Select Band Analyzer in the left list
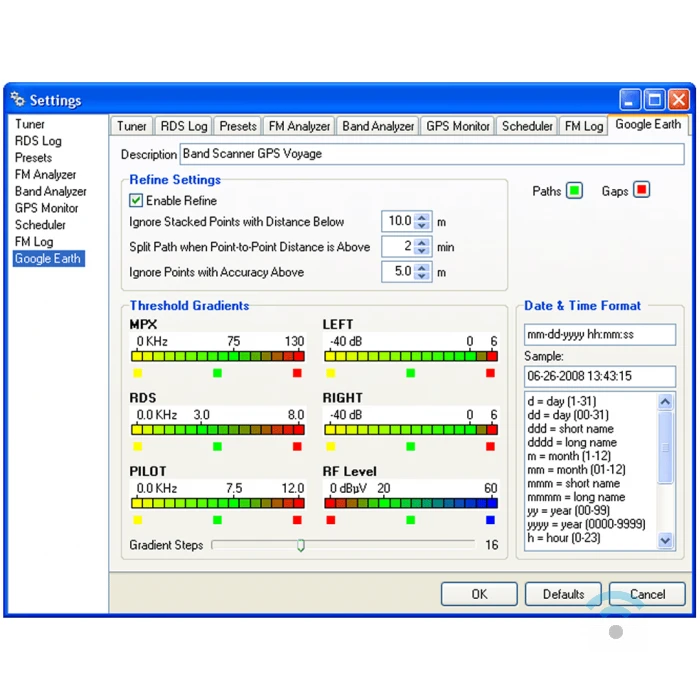This screenshot has width=700, height=700. coord(51,192)
